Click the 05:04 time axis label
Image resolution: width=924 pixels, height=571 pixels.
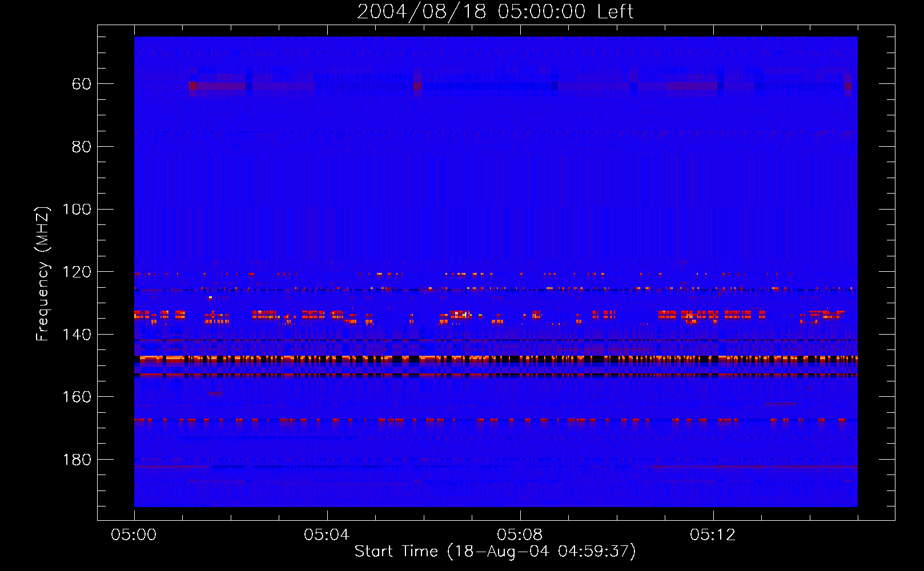click(x=327, y=534)
